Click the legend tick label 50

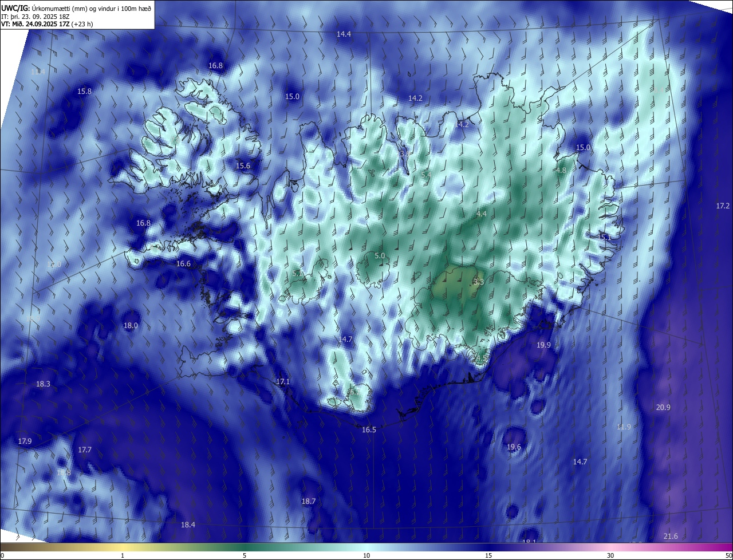point(728,555)
